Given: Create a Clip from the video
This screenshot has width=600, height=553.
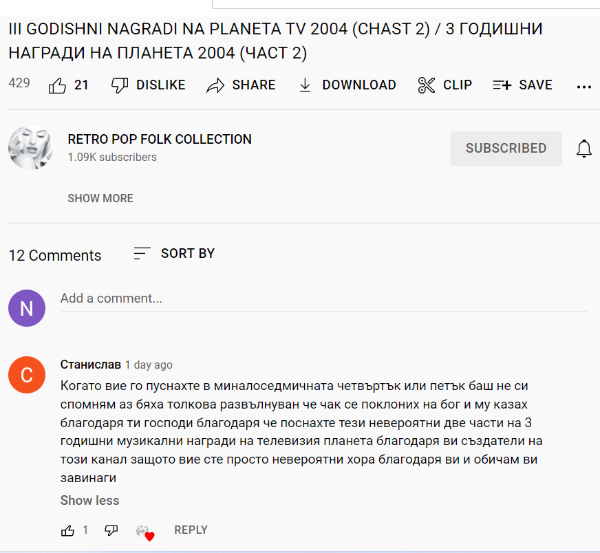Looking at the screenshot, I should 445,85.
